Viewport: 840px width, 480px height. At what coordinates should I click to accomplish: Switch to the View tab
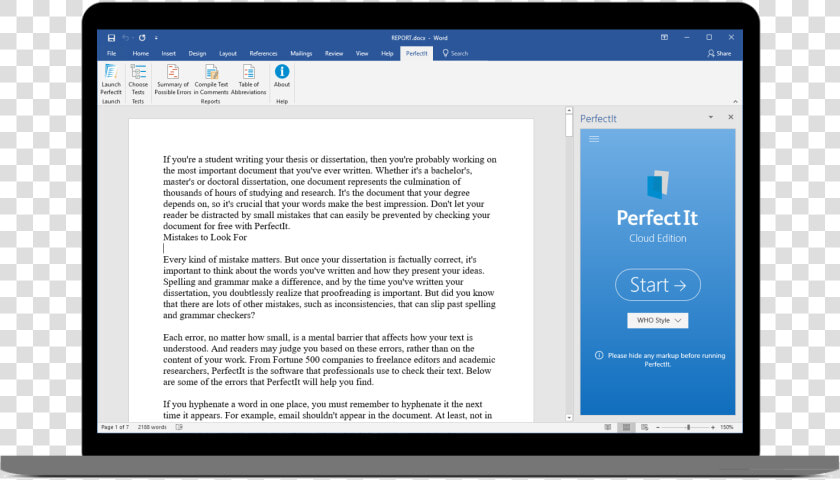(x=362, y=54)
